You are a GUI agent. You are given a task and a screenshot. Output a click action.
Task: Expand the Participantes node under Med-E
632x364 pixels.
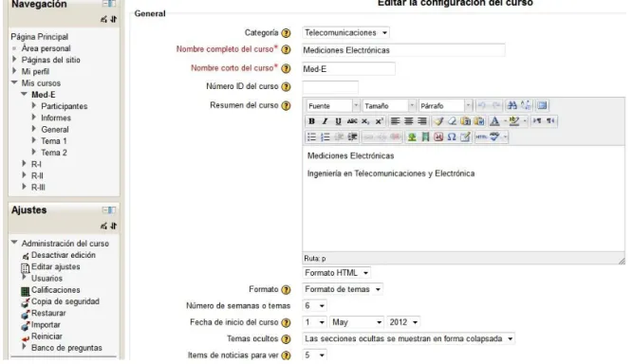34,106
